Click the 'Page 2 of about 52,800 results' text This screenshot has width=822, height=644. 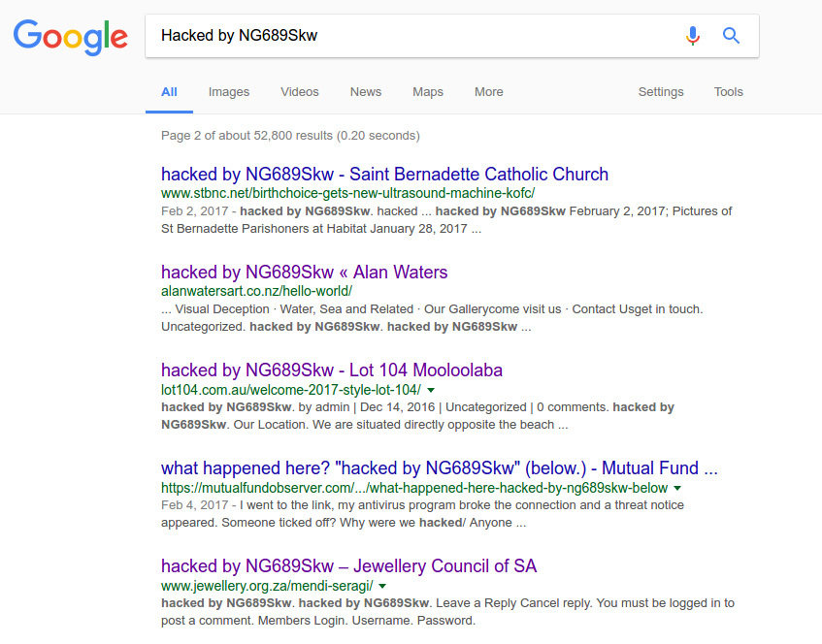(290, 136)
